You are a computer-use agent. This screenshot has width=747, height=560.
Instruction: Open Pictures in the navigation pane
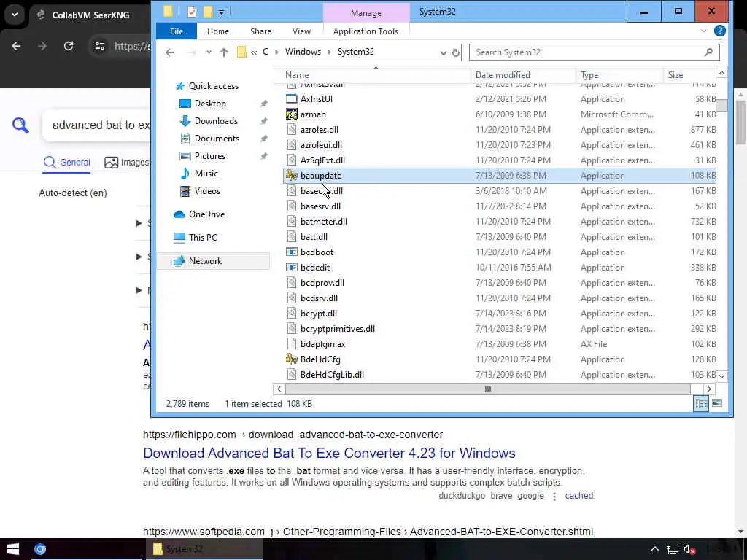pos(209,156)
